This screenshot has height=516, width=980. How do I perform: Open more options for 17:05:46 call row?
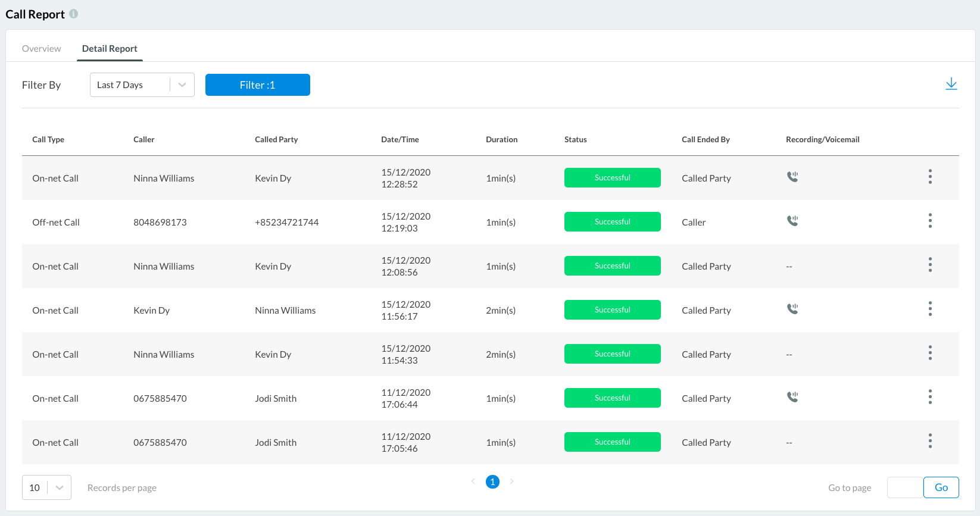(930, 441)
